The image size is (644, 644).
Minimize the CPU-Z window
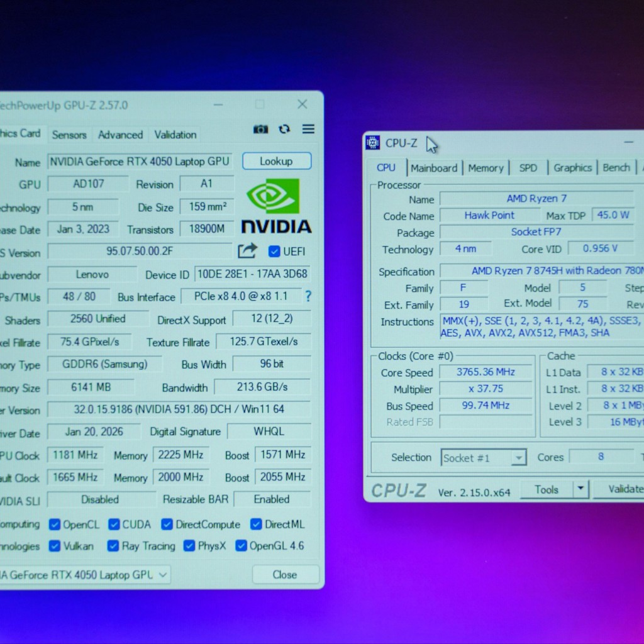628,142
